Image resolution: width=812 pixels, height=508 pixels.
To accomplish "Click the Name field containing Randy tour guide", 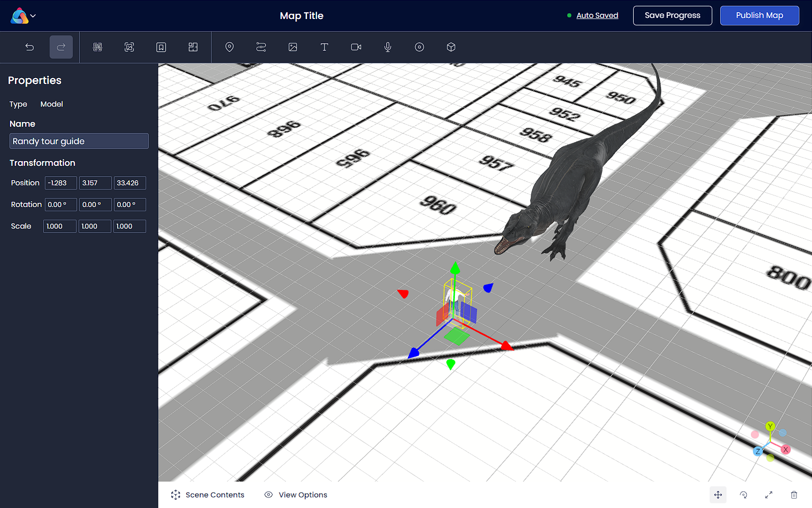I will pos(79,141).
